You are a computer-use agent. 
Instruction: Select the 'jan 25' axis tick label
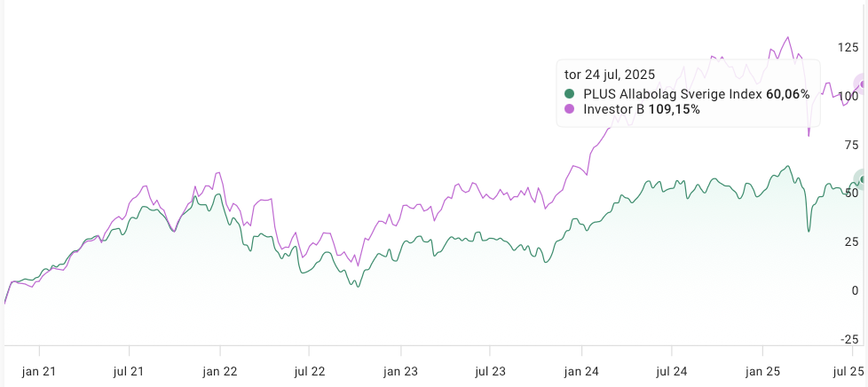pos(761,371)
